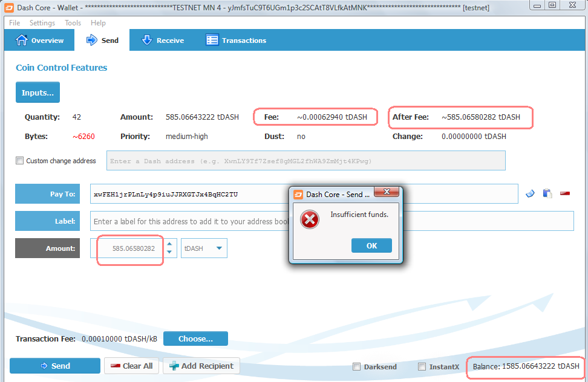The height and width of the screenshot is (382, 588).
Task: Click the address book icon beside Pay To
Action: [x=531, y=193]
